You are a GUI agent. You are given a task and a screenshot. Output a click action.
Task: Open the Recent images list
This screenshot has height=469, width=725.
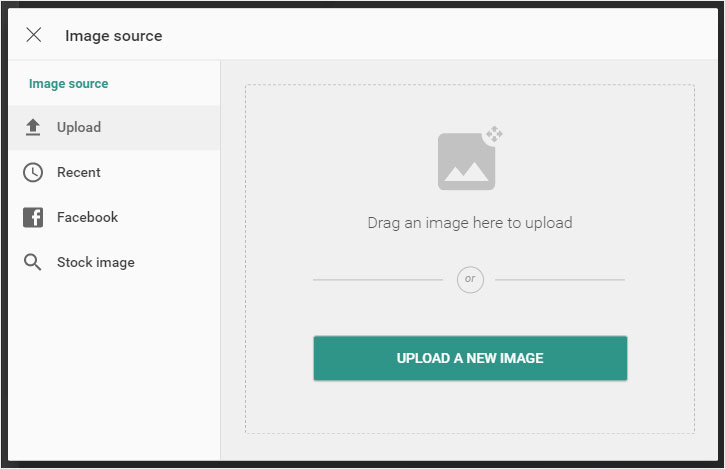pos(114,173)
